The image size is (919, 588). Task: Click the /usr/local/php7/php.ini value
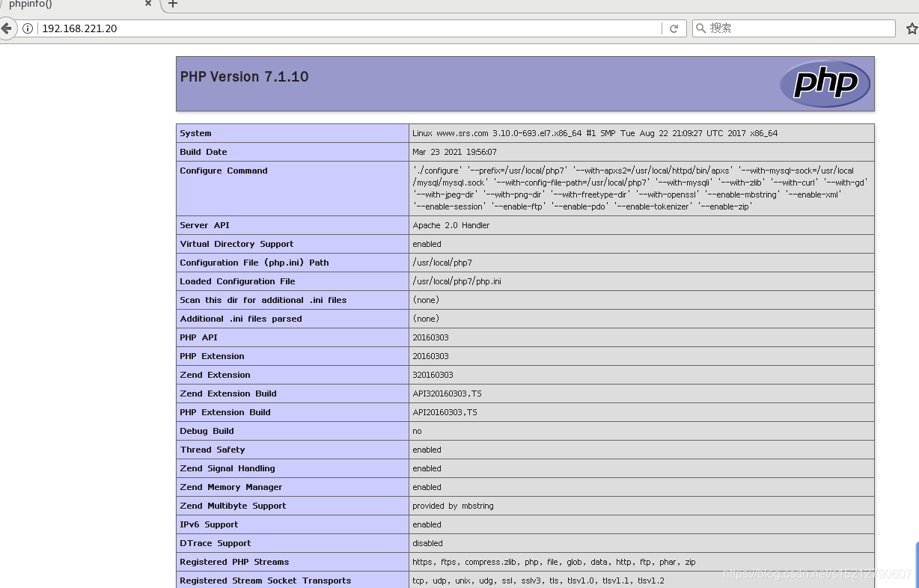(457, 281)
